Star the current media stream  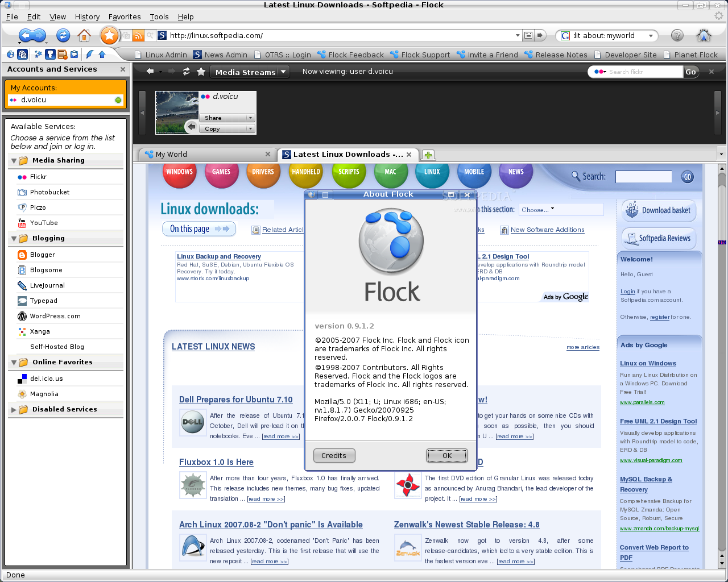click(201, 72)
